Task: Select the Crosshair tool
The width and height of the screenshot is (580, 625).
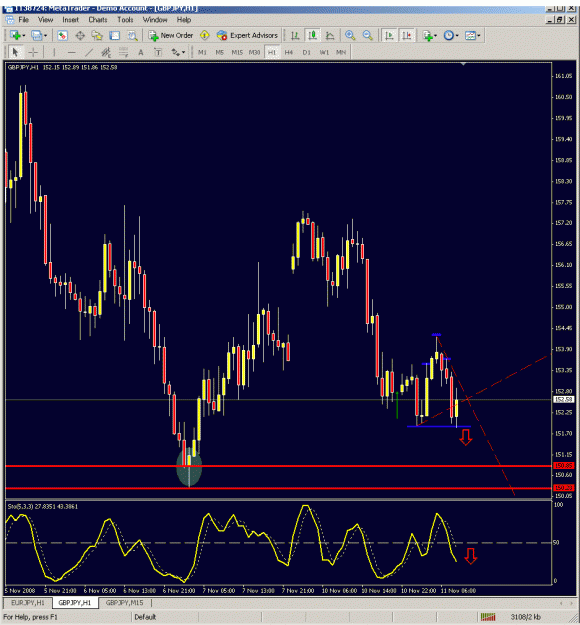Action: pyautogui.click(x=33, y=52)
